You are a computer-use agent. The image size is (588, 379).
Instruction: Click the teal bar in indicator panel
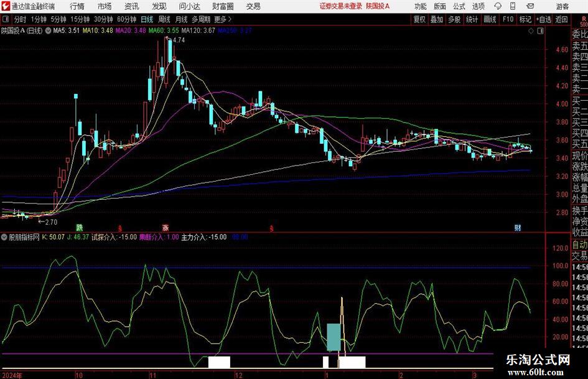tap(334, 337)
